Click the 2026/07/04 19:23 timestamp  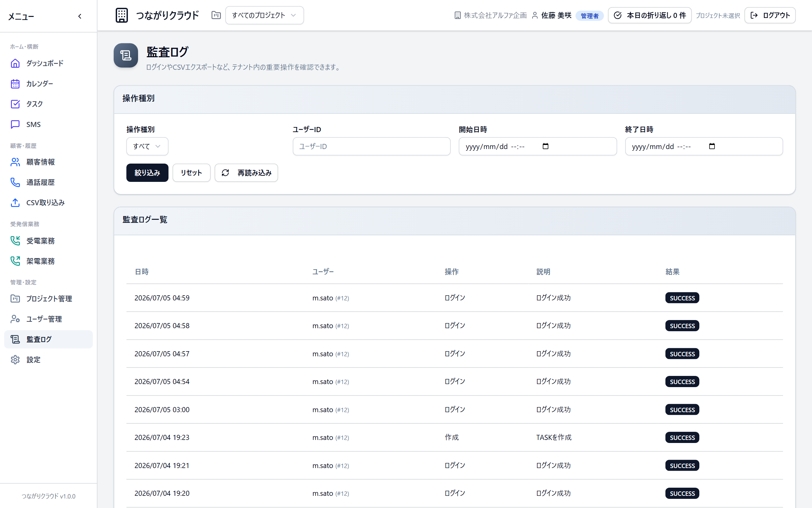[x=162, y=438]
